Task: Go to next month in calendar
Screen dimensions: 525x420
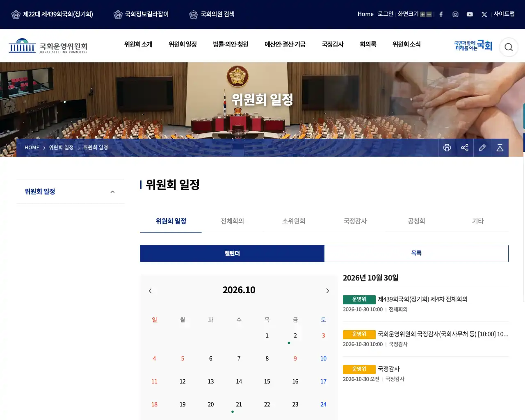Action: pos(327,291)
